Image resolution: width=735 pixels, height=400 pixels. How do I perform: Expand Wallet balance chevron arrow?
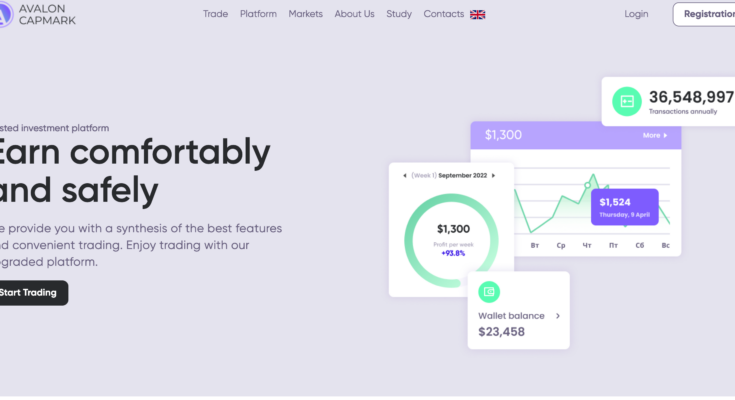(558, 316)
